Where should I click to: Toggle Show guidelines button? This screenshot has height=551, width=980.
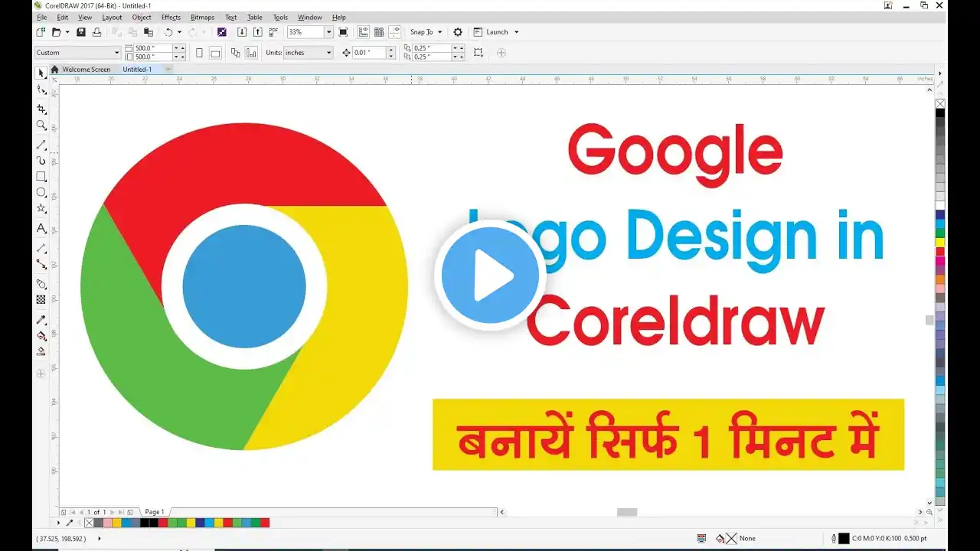(x=395, y=32)
